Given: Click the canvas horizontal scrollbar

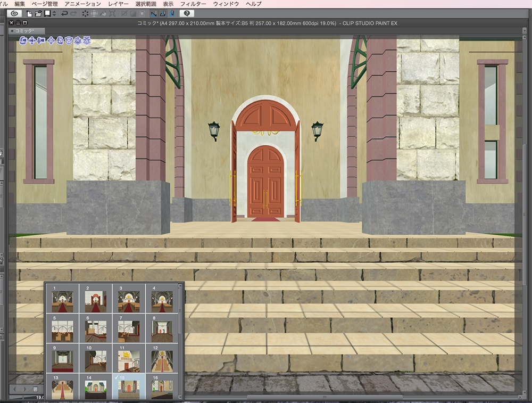Looking at the screenshot, I should 325,397.
